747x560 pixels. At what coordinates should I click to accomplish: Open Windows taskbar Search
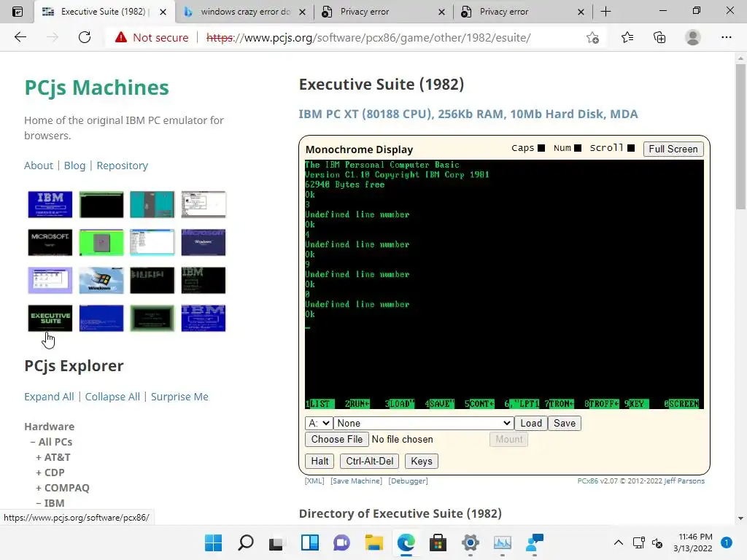coord(245,542)
